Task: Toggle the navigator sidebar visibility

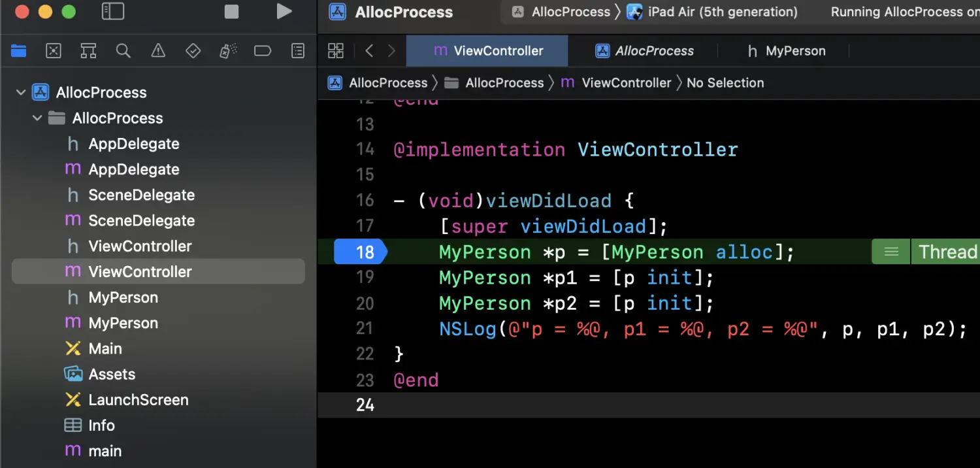Action: click(x=113, y=12)
